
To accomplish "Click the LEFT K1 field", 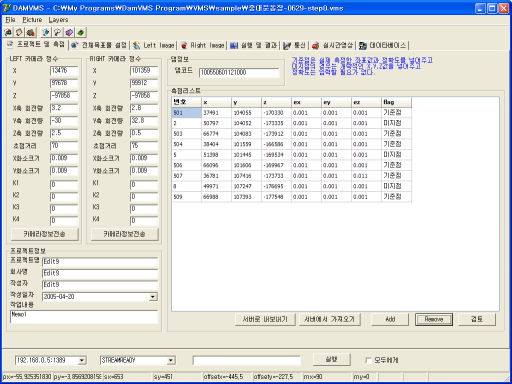I will tap(64, 184).
